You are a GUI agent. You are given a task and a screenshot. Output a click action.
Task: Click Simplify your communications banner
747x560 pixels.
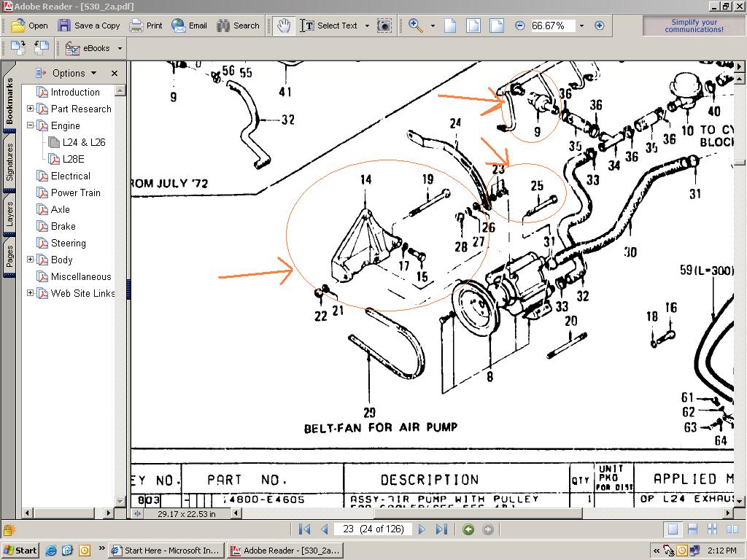pos(694,26)
